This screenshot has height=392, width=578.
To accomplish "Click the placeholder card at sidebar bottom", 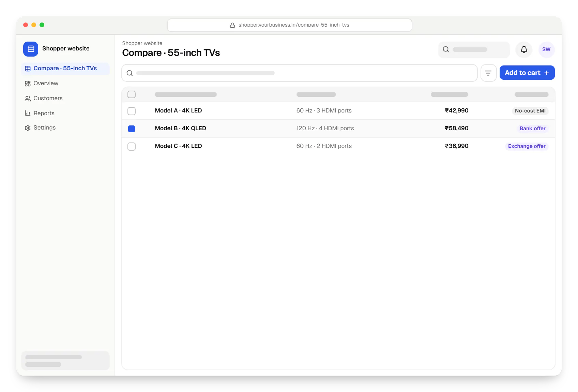I will [x=65, y=361].
